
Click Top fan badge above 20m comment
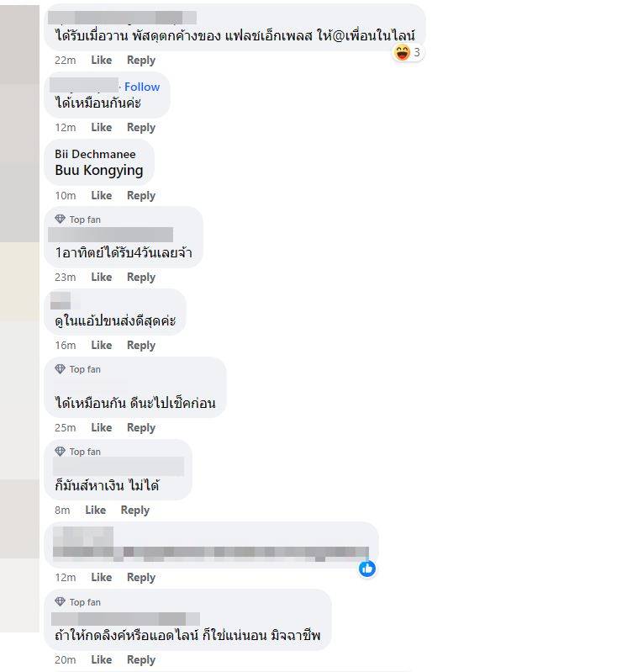(x=77, y=602)
